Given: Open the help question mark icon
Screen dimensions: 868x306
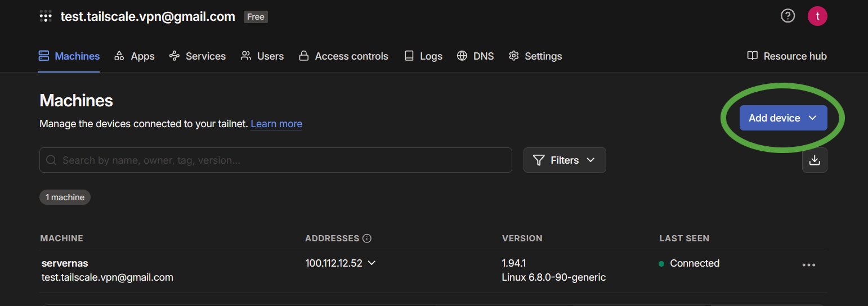Looking at the screenshot, I should point(788,16).
